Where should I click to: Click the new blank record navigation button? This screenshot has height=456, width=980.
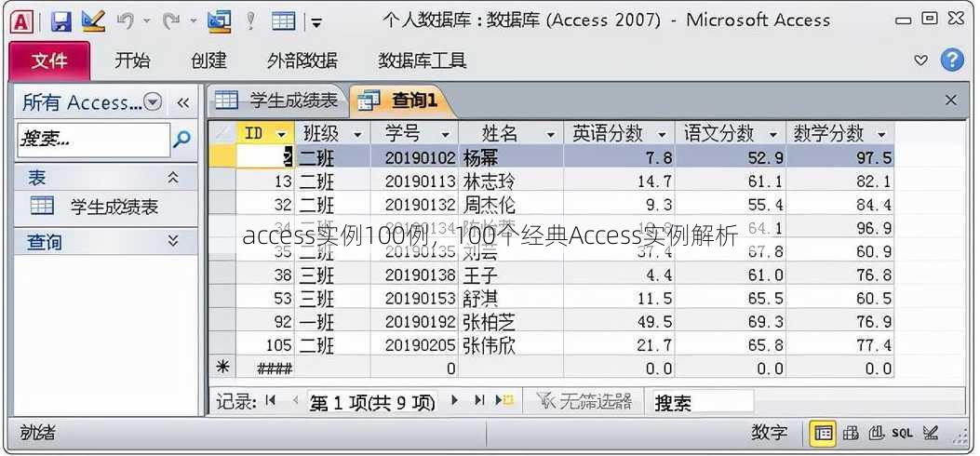tap(505, 400)
